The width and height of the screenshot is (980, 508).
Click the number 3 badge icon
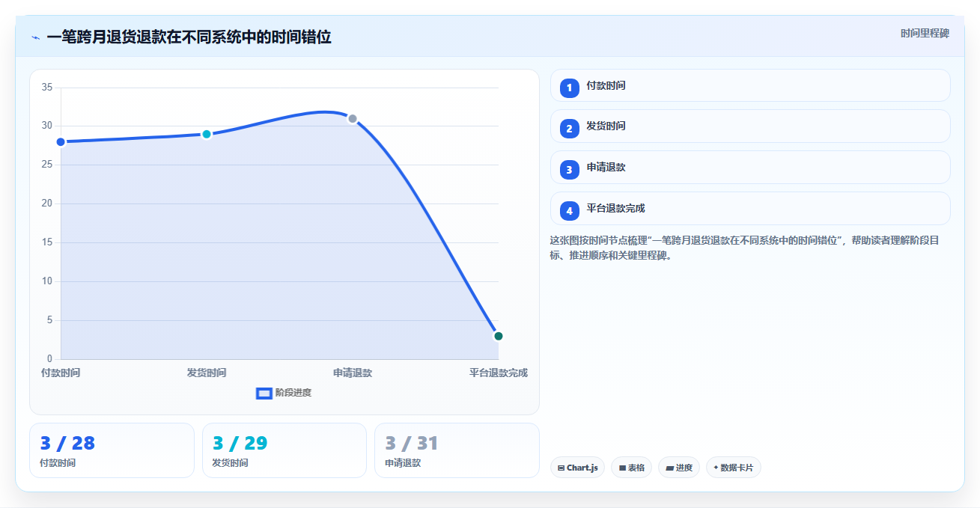(x=570, y=170)
